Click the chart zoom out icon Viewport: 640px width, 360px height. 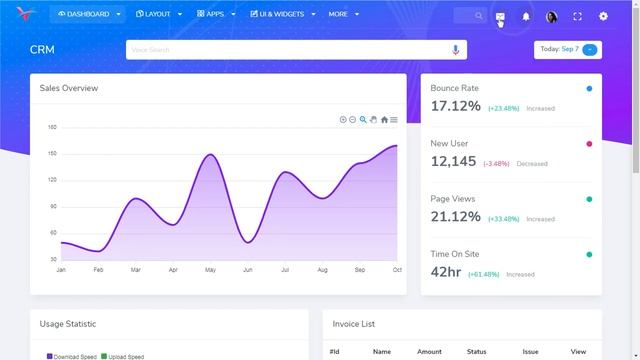pyautogui.click(x=352, y=120)
